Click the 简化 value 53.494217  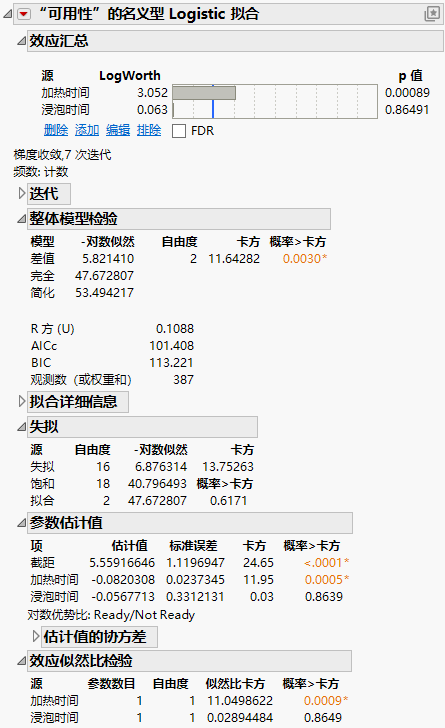point(105,293)
